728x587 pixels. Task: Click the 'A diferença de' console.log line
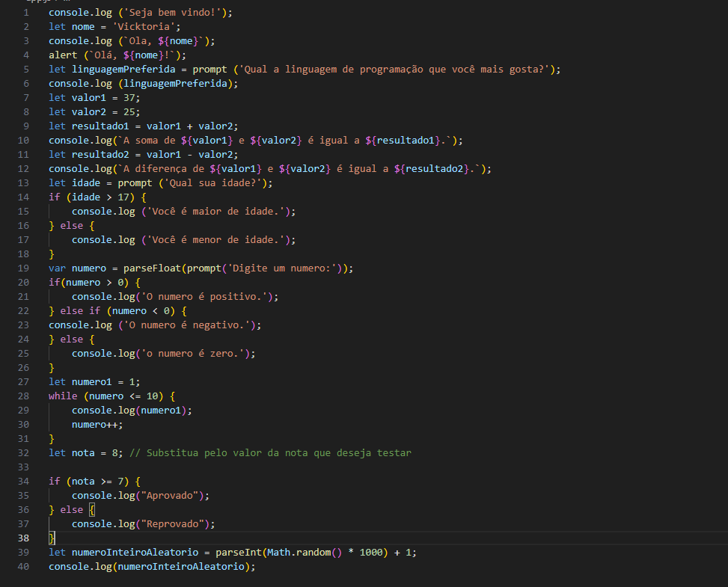pos(270,169)
